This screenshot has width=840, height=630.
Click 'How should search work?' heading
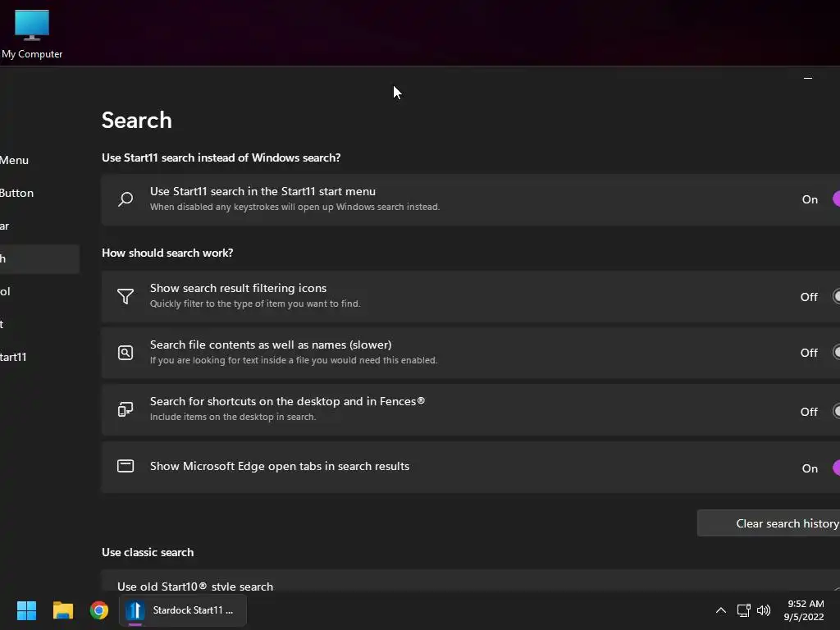point(167,253)
